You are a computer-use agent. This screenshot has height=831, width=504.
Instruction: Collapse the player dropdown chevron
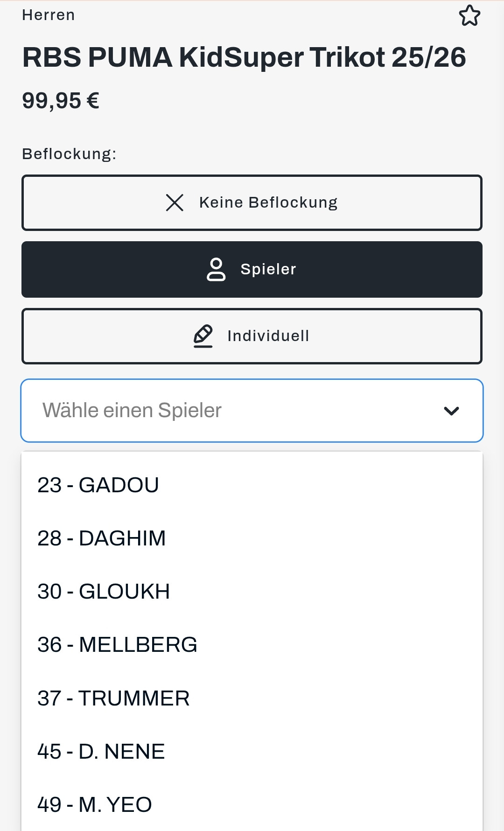pos(451,411)
